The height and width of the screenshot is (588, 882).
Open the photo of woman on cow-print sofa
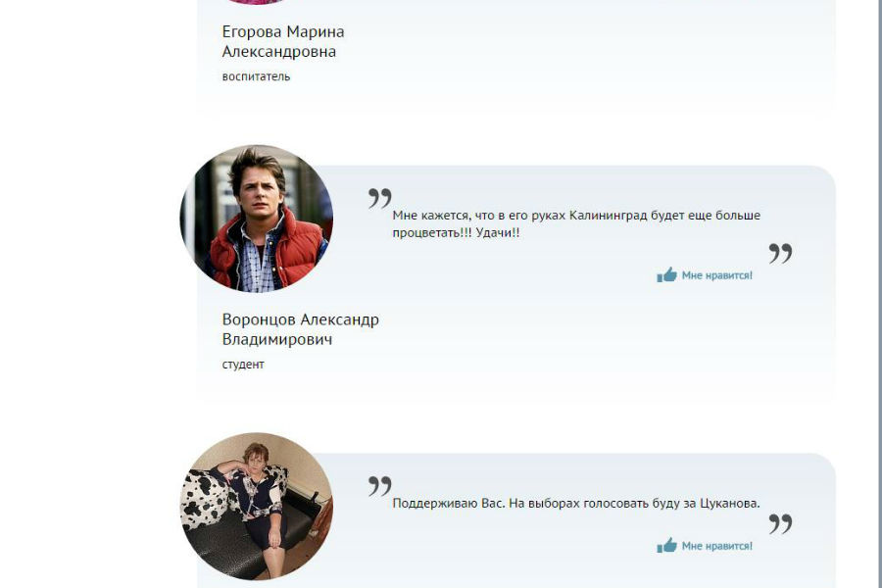click(257, 506)
